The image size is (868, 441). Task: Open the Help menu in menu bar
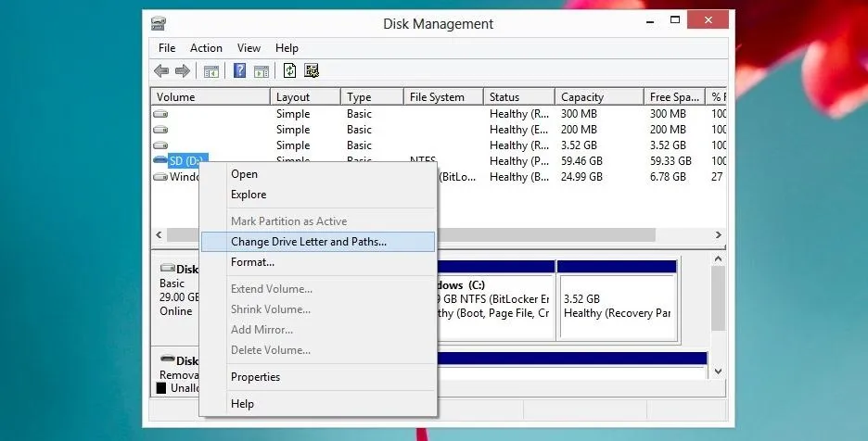coord(287,48)
